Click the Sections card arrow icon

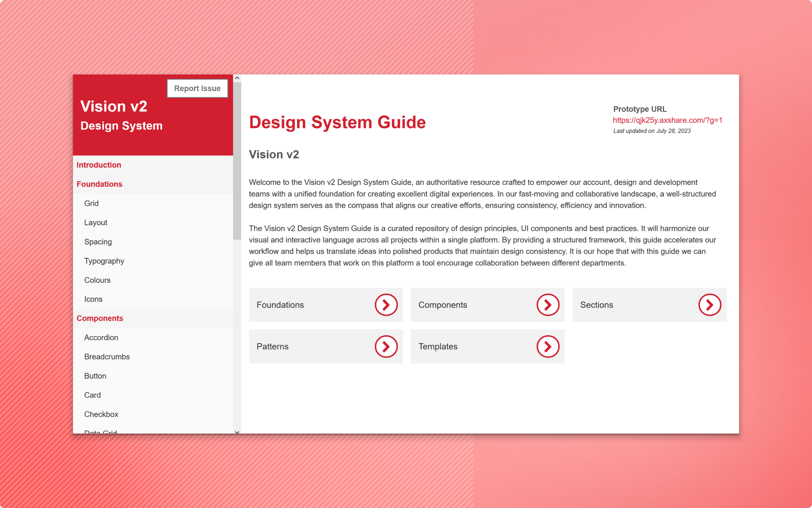709,305
